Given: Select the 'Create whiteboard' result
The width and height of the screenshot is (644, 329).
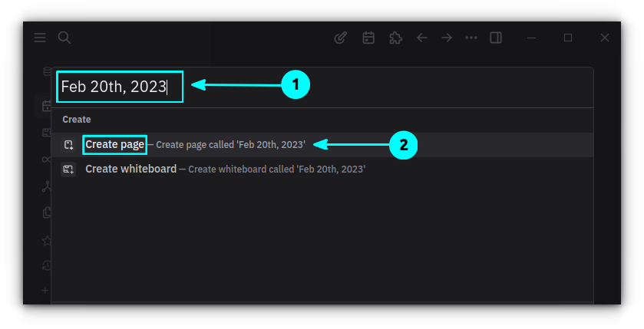Looking at the screenshot, I should pyautogui.click(x=130, y=169).
